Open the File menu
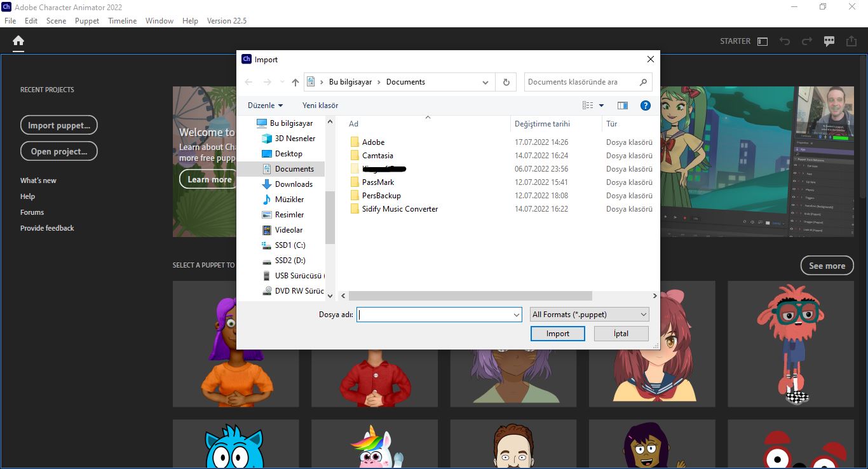Screen dimensions: 868x469 (x=10, y=21)
